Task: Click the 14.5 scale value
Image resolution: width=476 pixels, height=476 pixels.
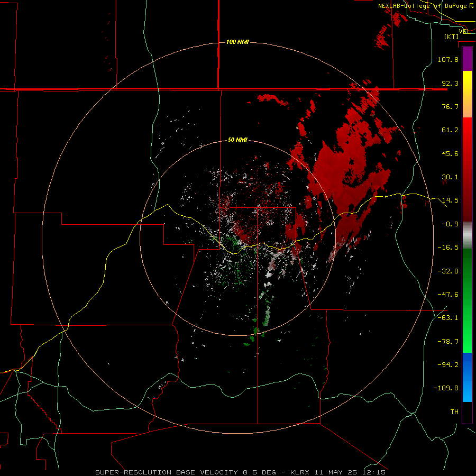Action: pyautogui.click(x=450, y=200)
